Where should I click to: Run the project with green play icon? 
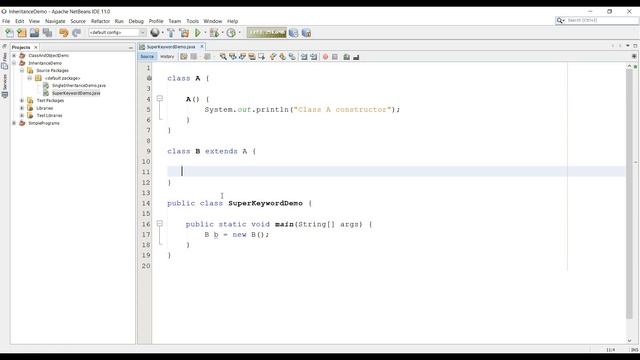pos(198,33)
